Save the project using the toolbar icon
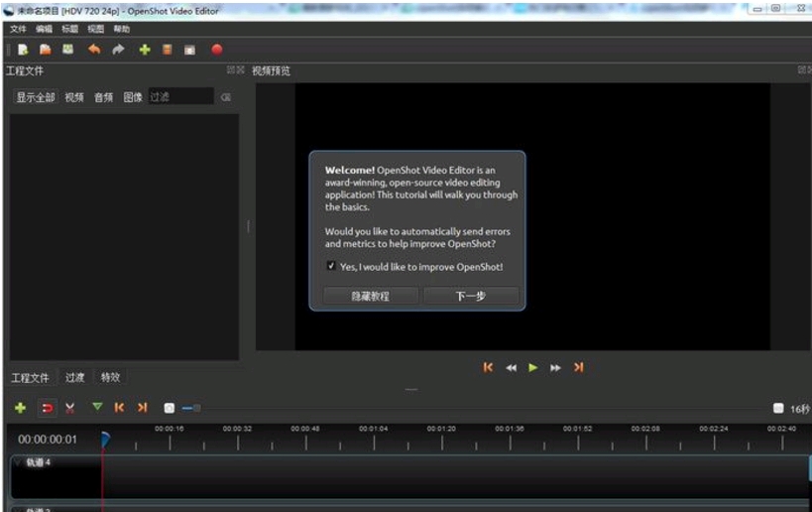The image size is (812, 512). [x=67, y=50]
